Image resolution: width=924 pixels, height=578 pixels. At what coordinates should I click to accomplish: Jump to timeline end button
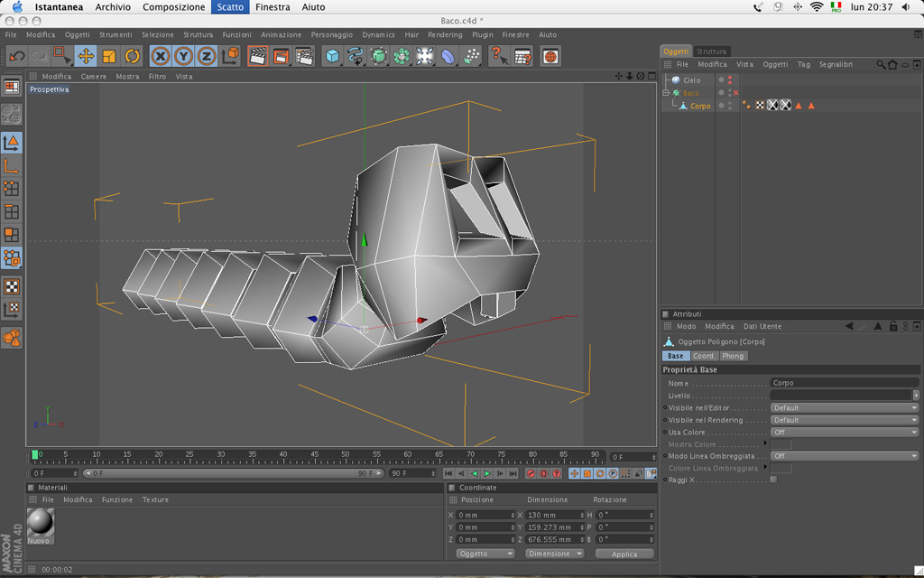tap(511, 473)
